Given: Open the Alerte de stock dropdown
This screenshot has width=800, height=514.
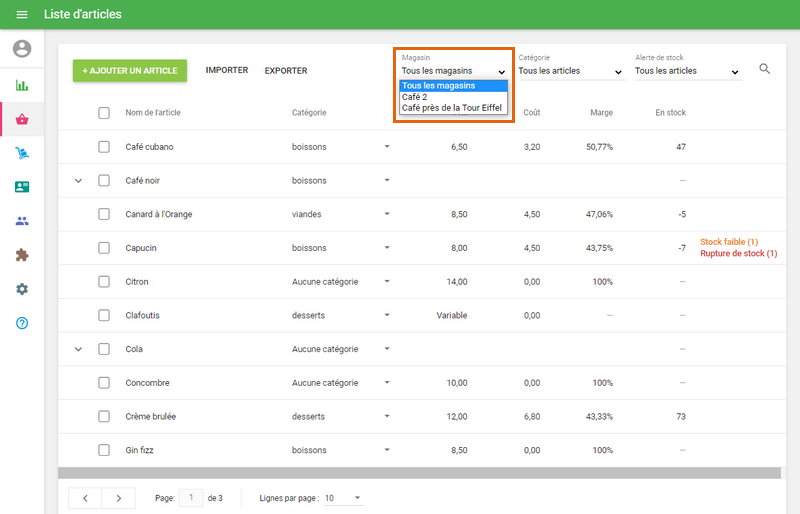Looking at the screenshot, I should (x=687, y=72).
